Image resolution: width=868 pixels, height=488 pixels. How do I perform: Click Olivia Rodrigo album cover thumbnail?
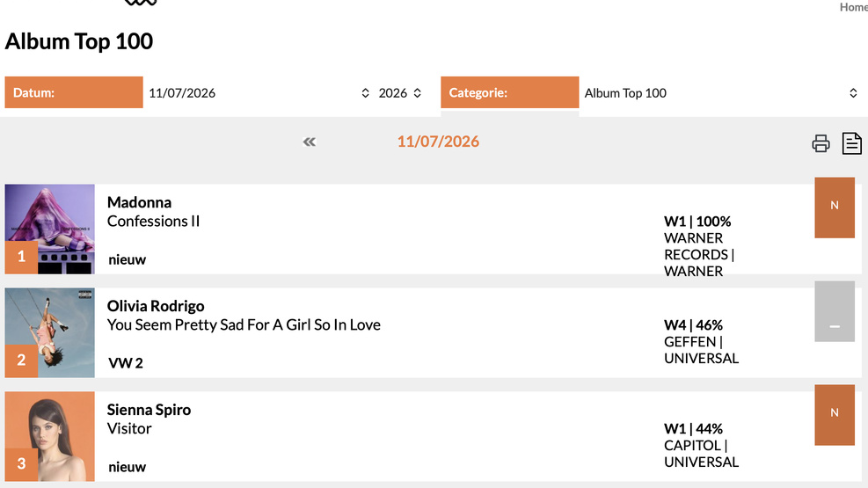coord(50,332)
